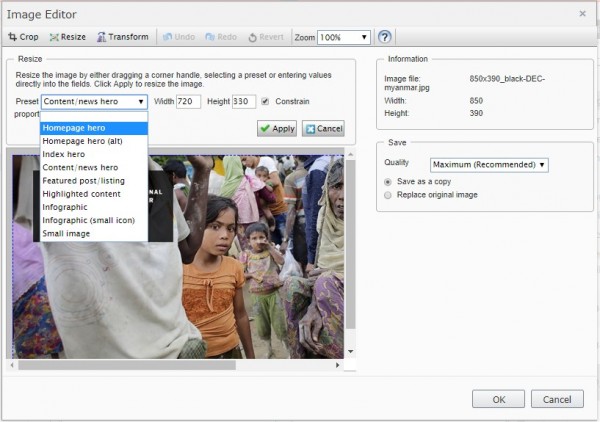Select the Crop tool
This screenshot has height=422, width=600.
coord(23,37)
